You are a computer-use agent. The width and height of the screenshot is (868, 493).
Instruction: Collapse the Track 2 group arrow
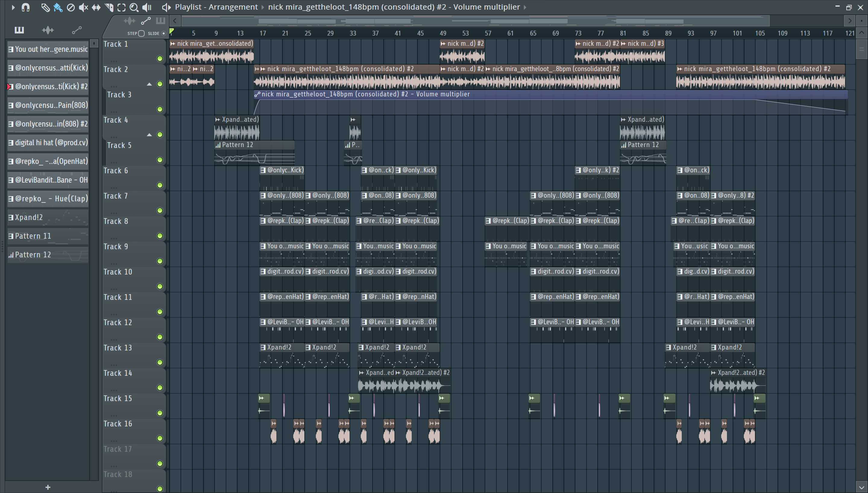pos(149,84)
